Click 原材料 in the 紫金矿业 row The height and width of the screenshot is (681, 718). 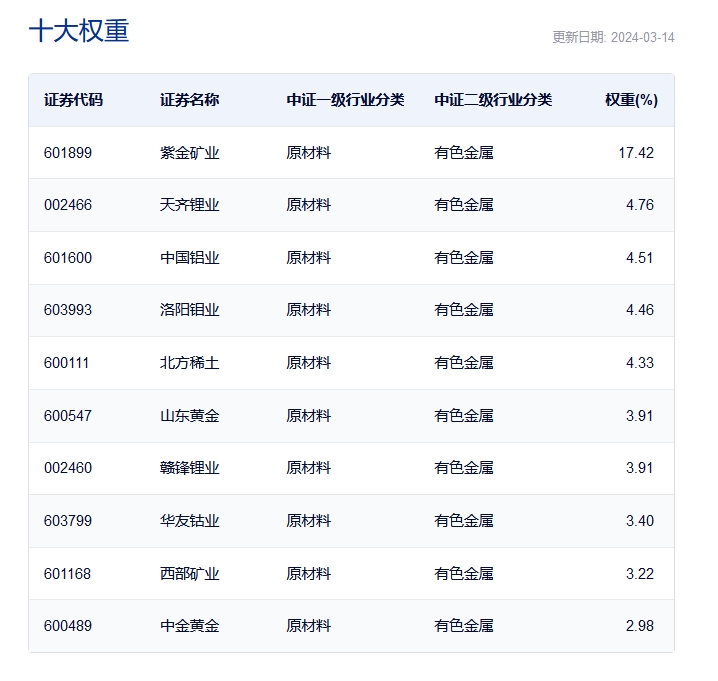pos(309,153)
